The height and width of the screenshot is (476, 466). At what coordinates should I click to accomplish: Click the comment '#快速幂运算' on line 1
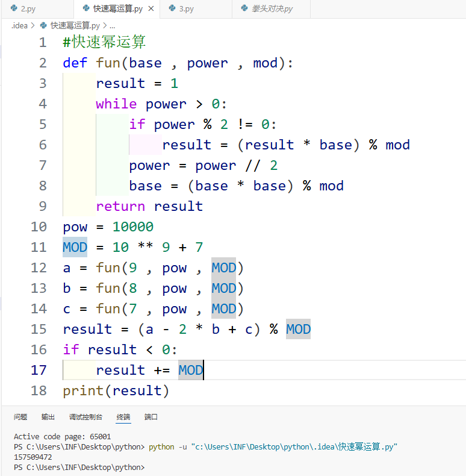104,42
